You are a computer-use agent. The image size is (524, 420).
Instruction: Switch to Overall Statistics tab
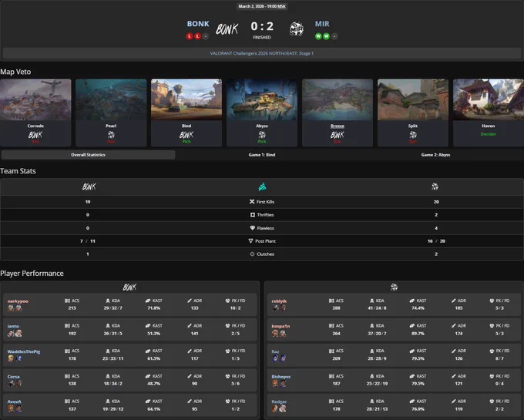88,155
